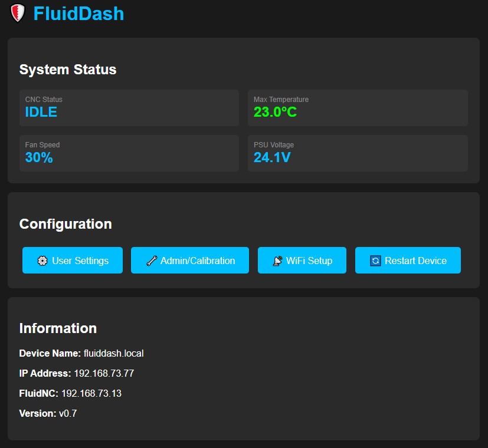Open the User Settings page
The image size is (488, 448).
pyautogui.click(x=73, y=261)
